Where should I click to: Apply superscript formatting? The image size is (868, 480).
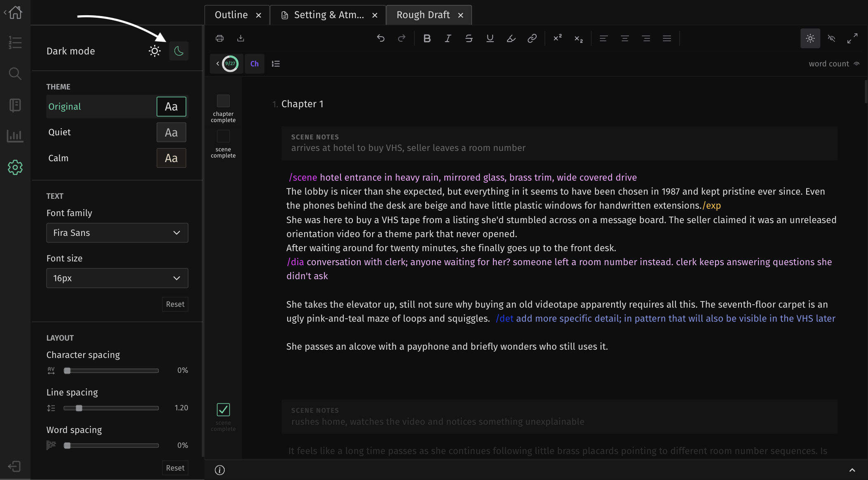click(558, 38)
